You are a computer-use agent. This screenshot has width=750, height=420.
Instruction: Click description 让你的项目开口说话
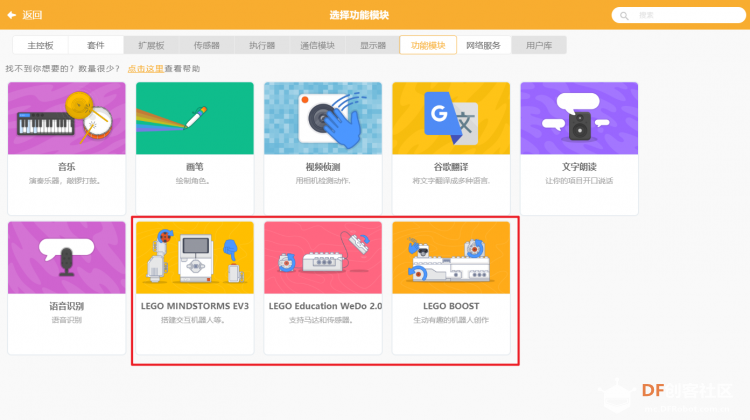(579, 181)
